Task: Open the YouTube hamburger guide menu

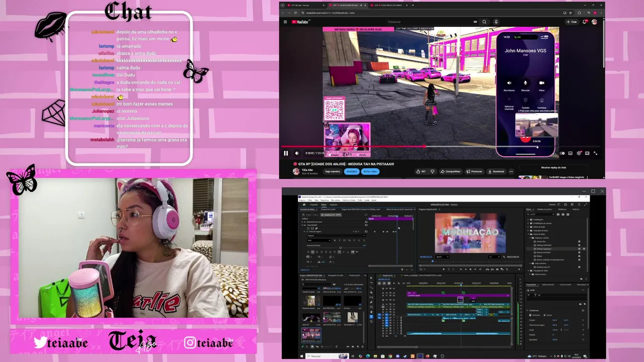Action: 285,22
